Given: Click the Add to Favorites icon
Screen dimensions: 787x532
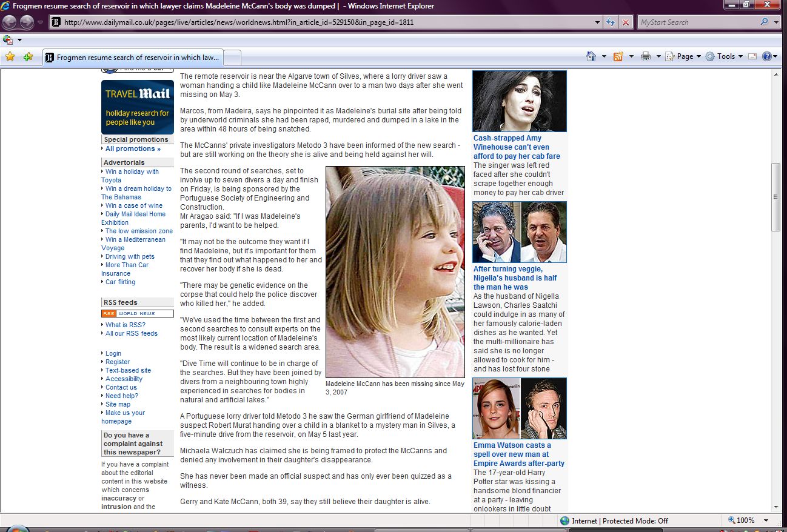Looking at the screenshot, I should [28, 57].
